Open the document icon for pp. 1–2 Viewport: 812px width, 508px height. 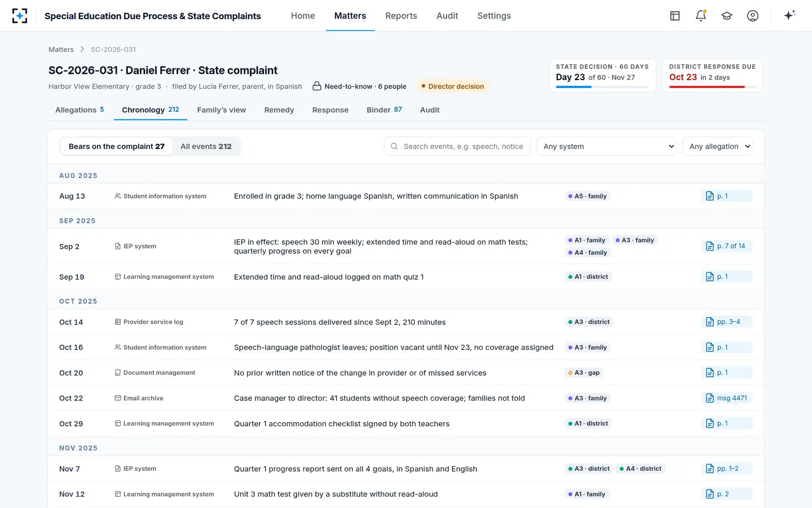[710, 468]
